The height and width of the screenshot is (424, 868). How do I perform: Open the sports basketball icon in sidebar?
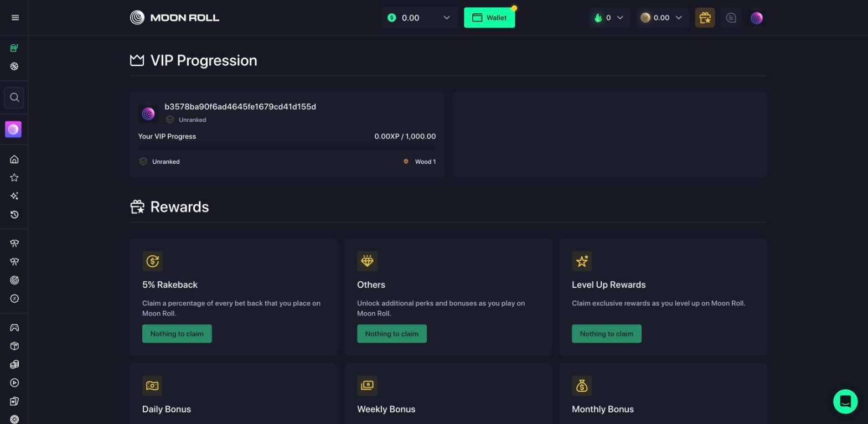click(14, 66)
